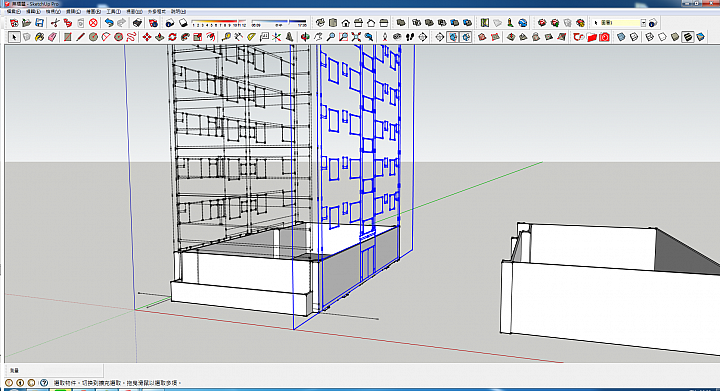The height and width of the screenshot is (391, 720).
Task: Select the Orbit camera tool
Action: pos(305,37)
